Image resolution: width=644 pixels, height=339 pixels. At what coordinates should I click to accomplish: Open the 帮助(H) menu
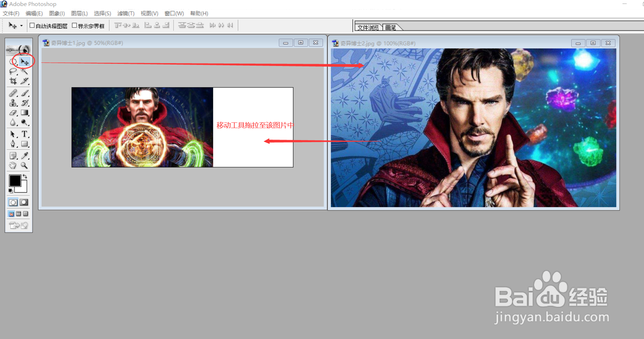coord(199,13)
